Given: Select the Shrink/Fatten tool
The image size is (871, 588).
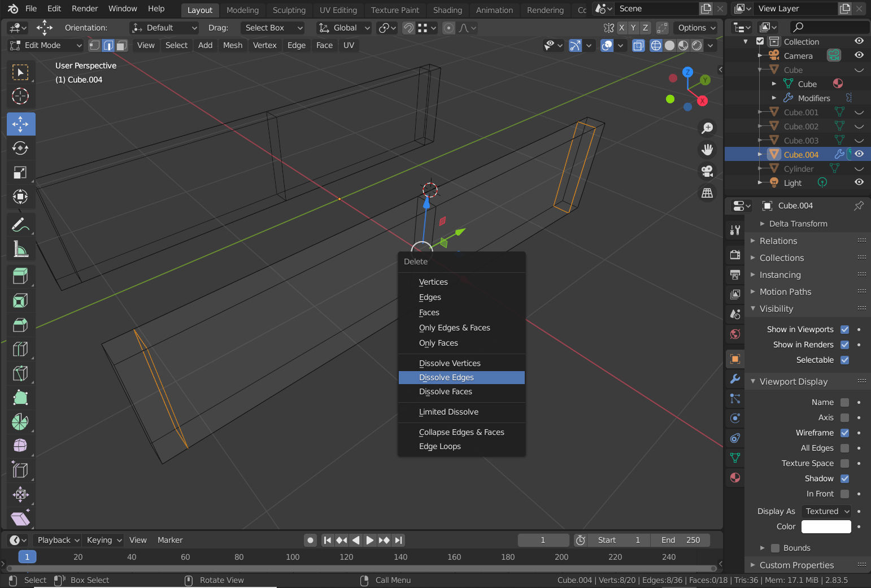Looking at the screenshot, I should (x=20, y=495).
